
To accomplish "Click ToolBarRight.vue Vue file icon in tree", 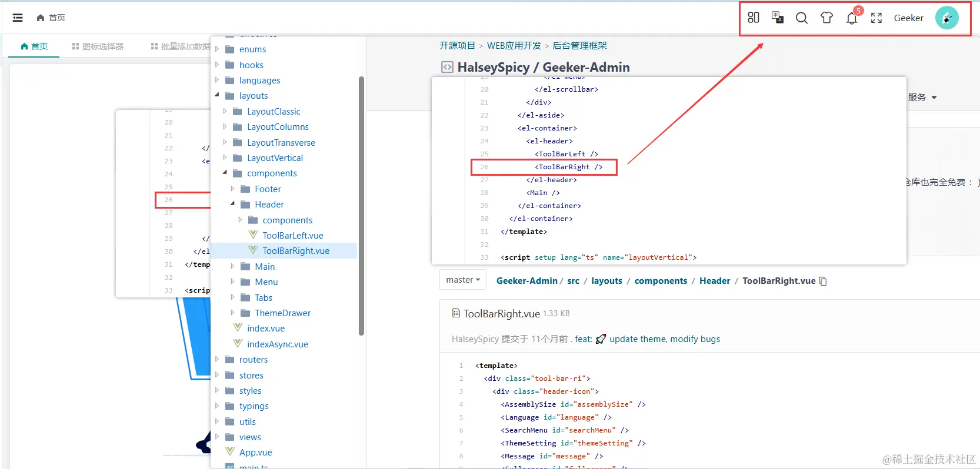I will click(x=253, y=250).
